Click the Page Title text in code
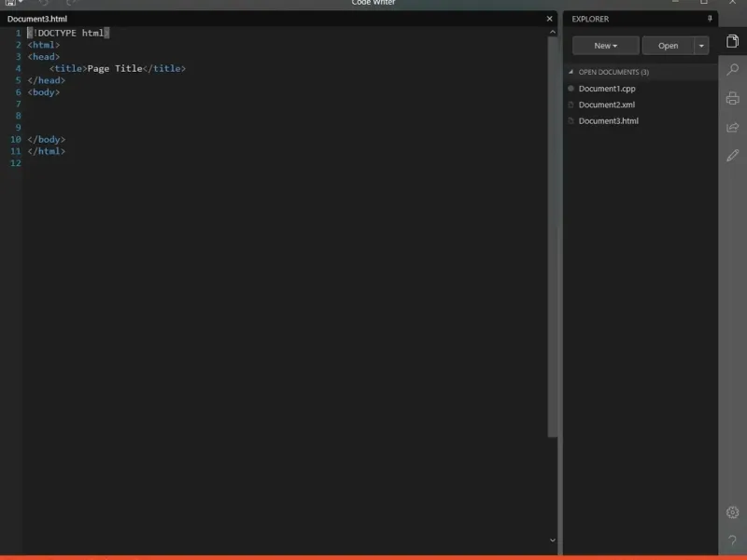 click(x=115, y=68)
